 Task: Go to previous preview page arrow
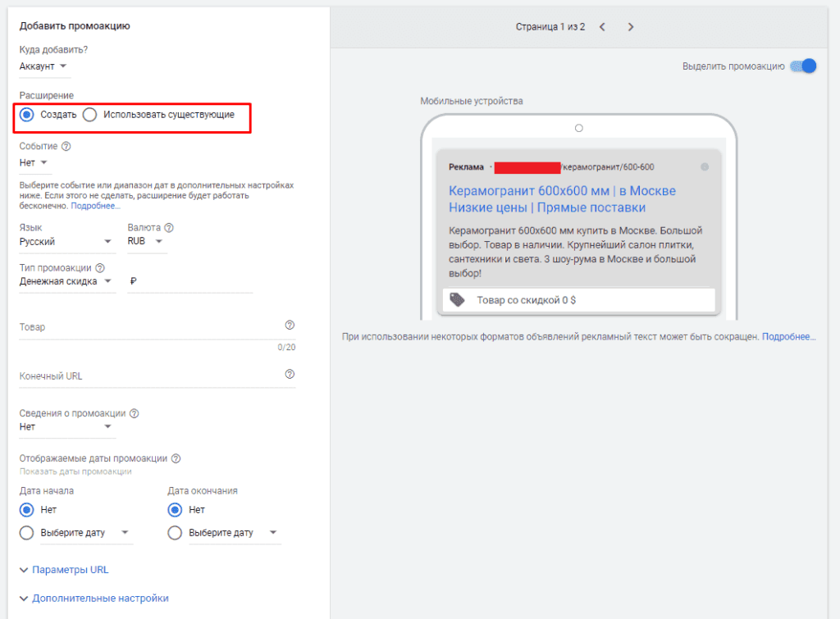click(x=602, y=27)
